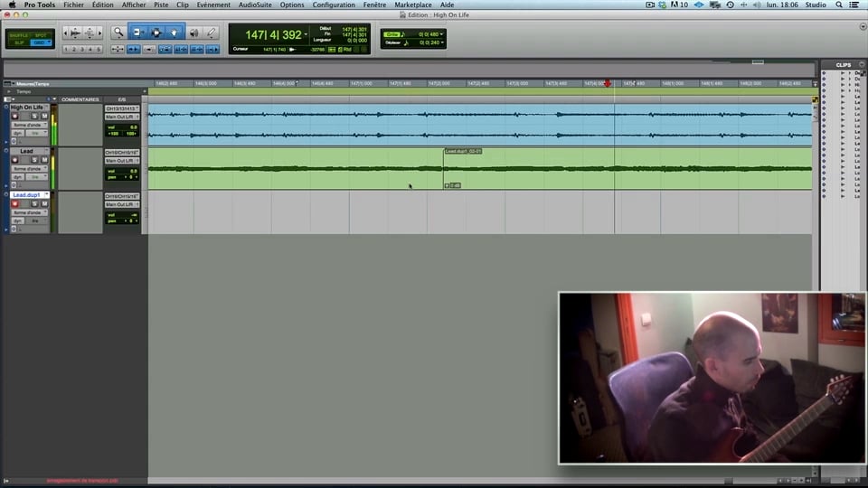
Task: Record-enable the Lead track
Action: pos(15,160)
